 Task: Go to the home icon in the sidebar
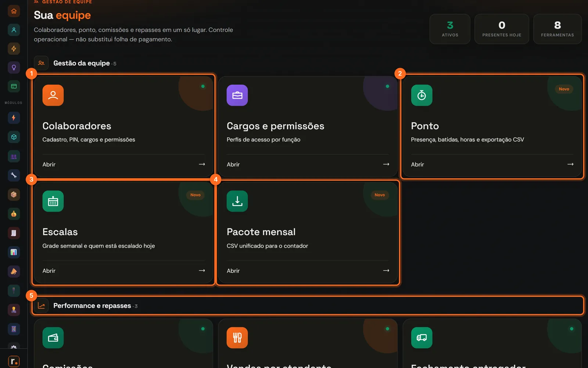tap(14, 11)
